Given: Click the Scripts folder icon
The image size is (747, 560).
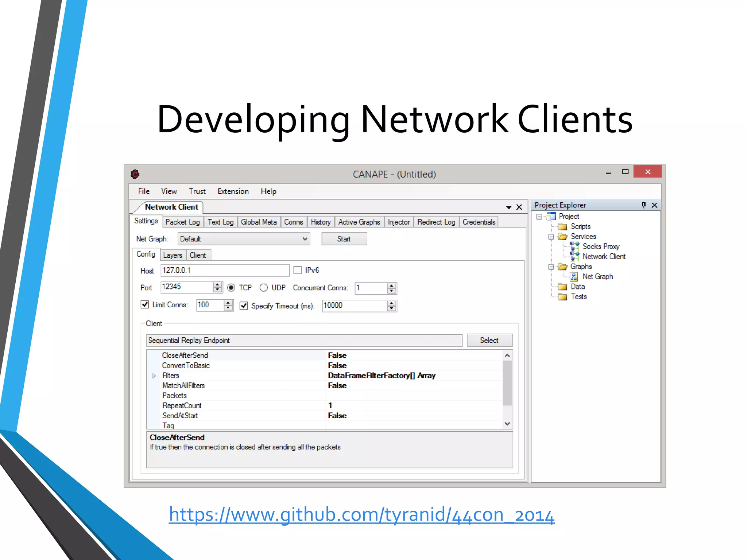Looking at the screenshot, I should click(562, 226).
